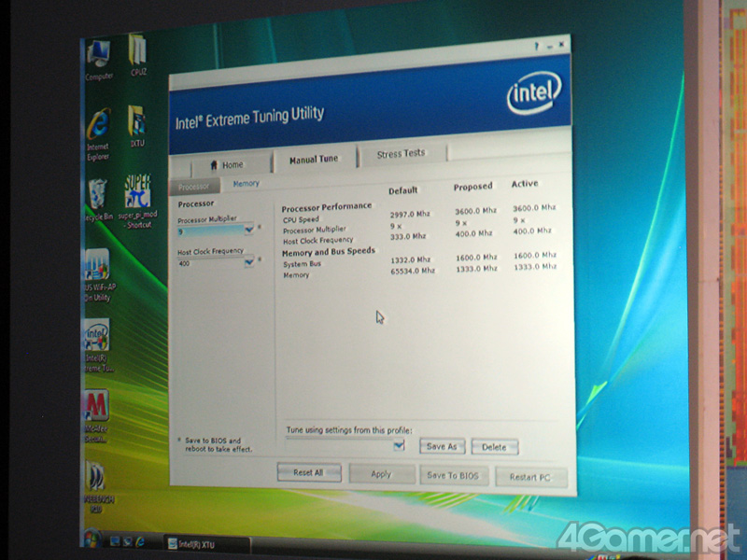Select the Processor sub-tab
Screen dimensions: 747x560
pos(194,187)
